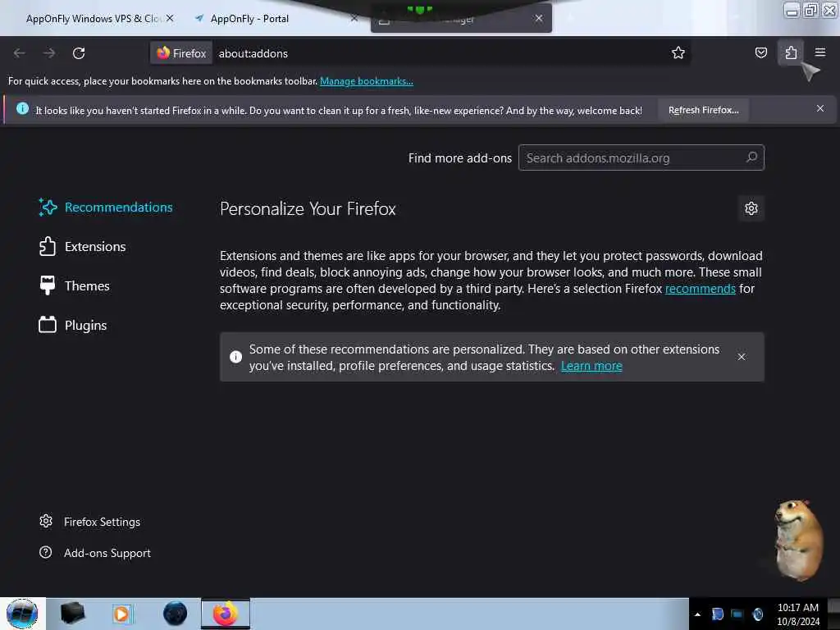Screen dimensions: 840x630
Task: Go back using the back arrow
Action: 20,53
